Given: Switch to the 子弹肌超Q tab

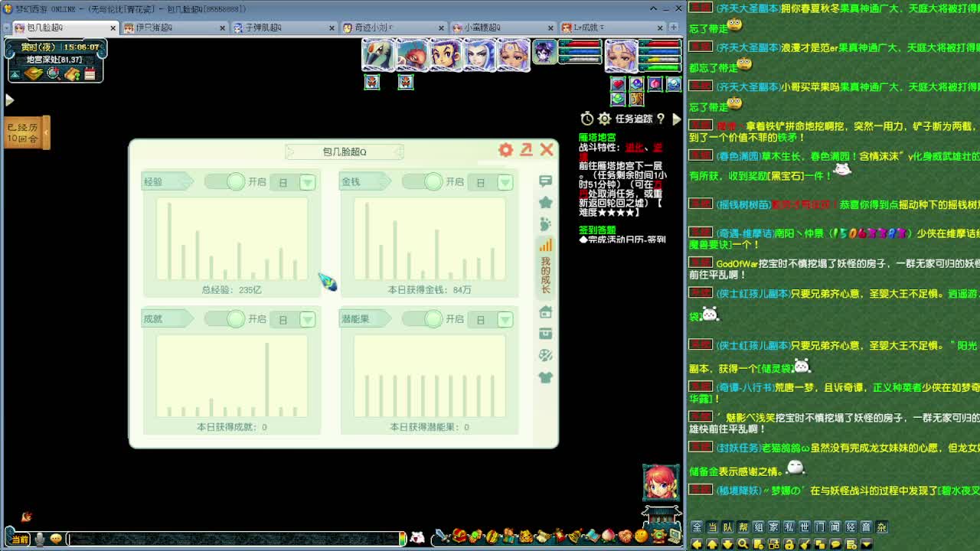Looking at the screenshot, I should (x=284, y=28).
